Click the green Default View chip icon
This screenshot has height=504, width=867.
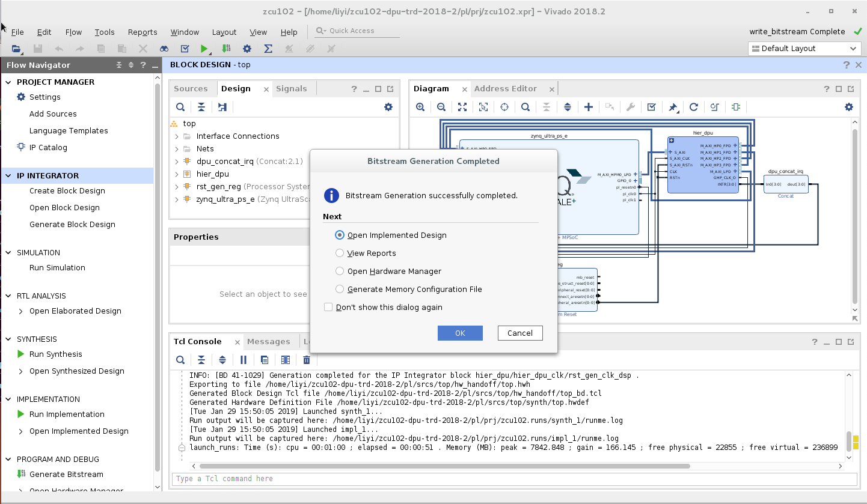736,107
